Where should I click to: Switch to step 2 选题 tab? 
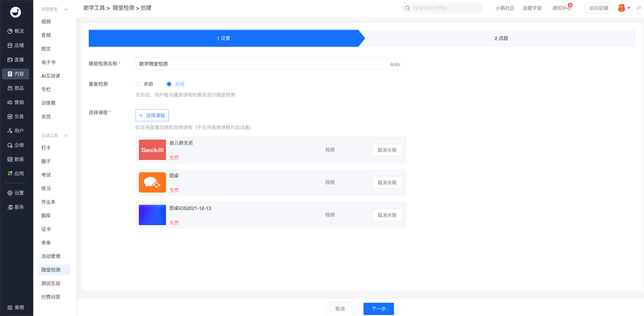tap(501, 39)
